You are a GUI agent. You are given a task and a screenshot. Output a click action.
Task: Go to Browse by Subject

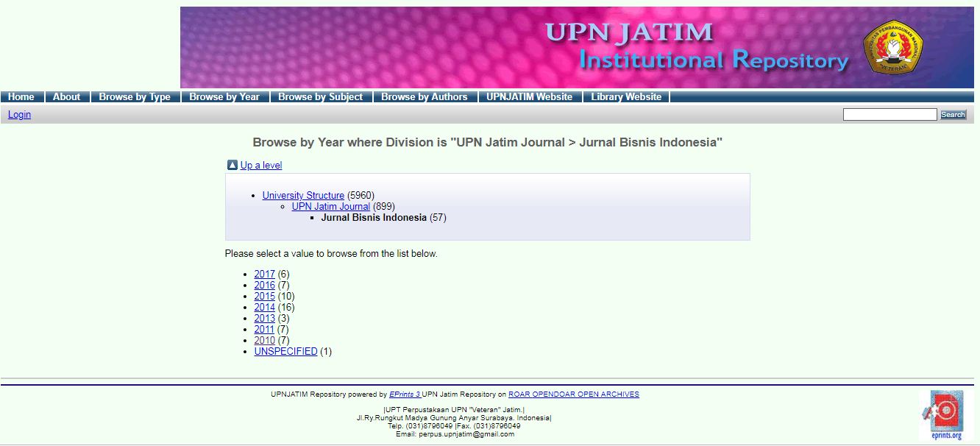320,97
